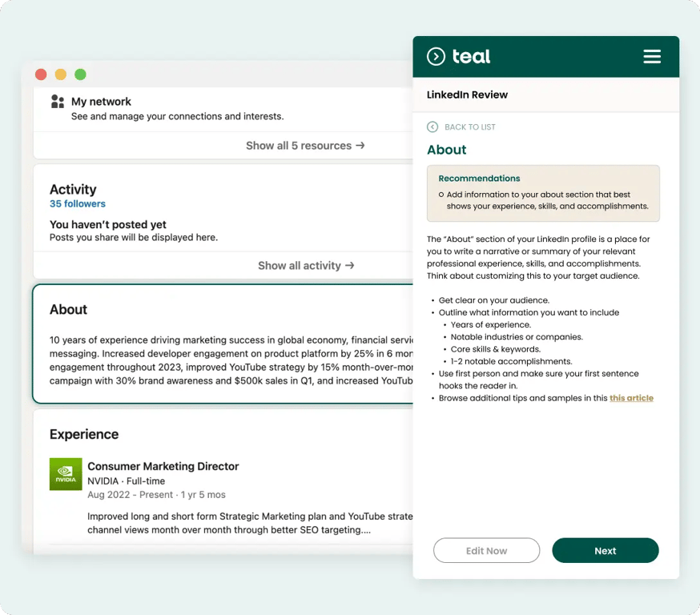Click the Teal arrow logo icon

pos(436,57)
